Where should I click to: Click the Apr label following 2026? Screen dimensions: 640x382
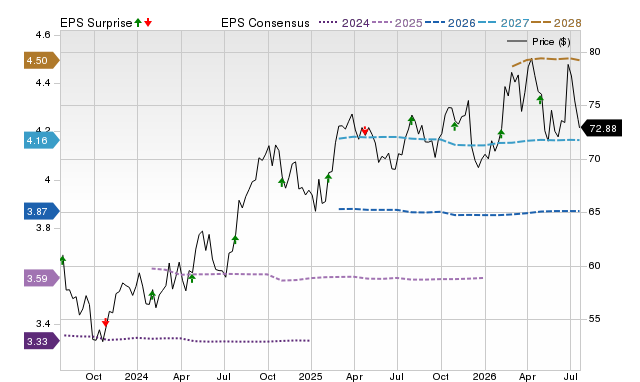click(527, 376)
